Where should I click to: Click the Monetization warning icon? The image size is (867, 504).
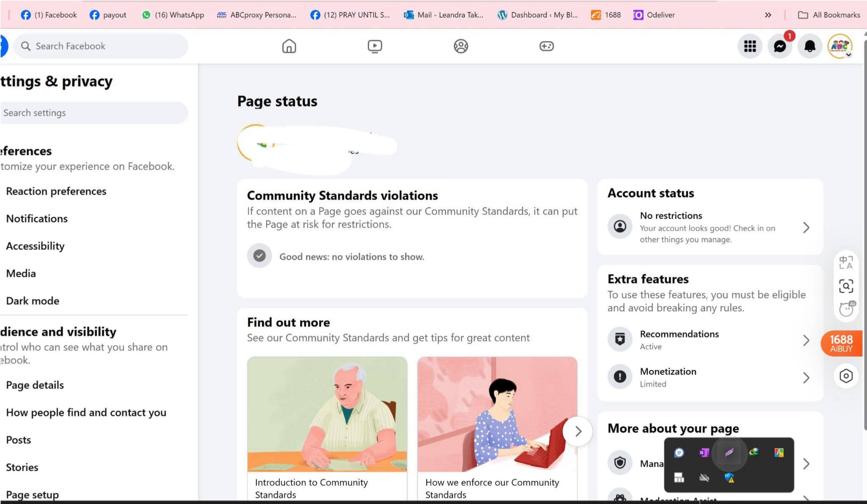pos(620,377)
